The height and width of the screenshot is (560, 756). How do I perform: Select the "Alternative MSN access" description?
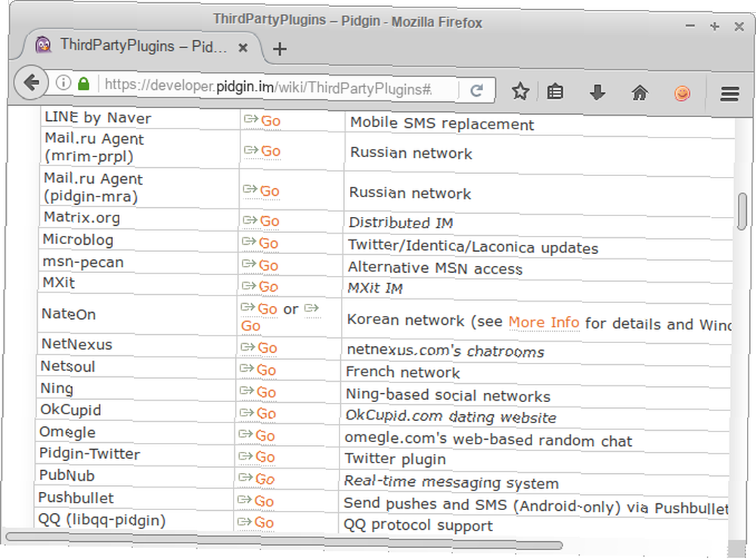click(x=435, y=268)
